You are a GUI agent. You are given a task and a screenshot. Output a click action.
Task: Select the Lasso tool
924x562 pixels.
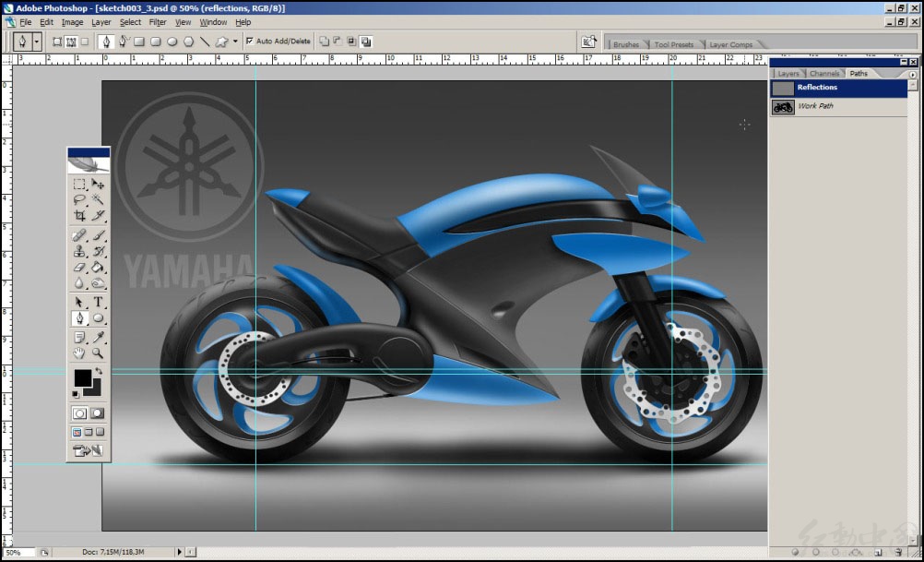tap(79, 199)
